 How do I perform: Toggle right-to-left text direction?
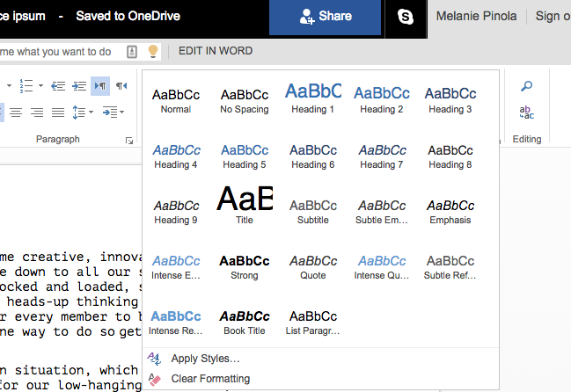121,86
